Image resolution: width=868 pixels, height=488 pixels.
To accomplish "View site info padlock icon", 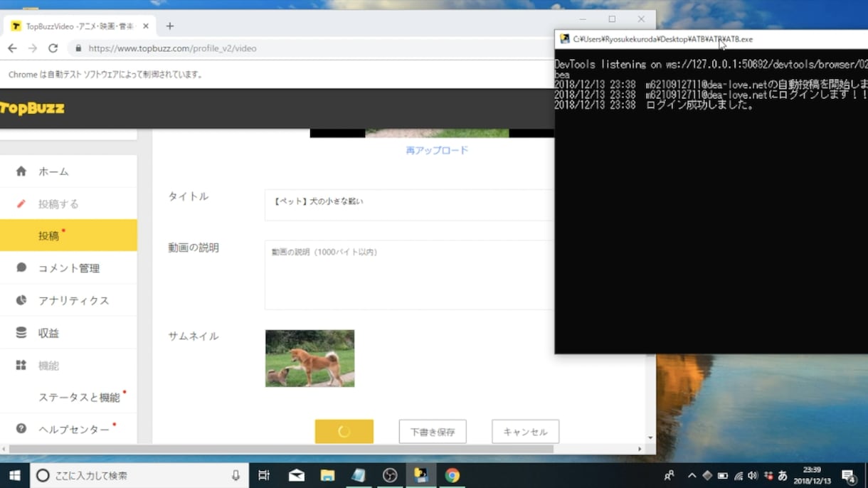I will pyautogui.click(x=78, y=48).
